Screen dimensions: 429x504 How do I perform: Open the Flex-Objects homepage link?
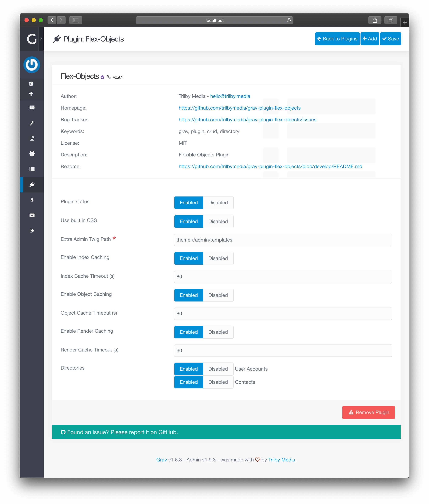click(240, 108)
